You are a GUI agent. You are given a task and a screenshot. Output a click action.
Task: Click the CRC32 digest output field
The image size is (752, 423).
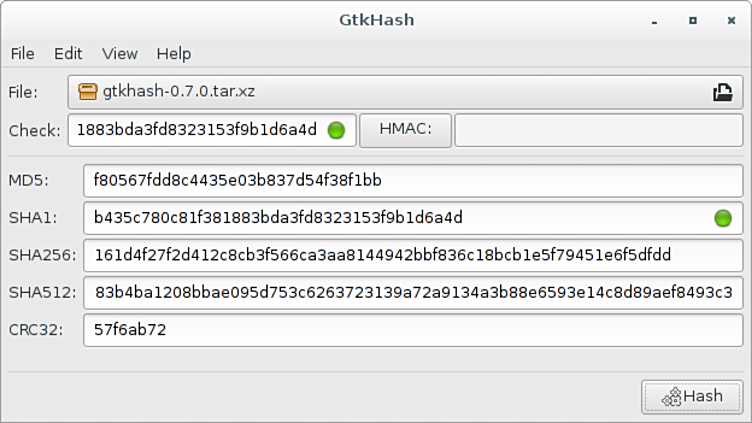point(412,329)
